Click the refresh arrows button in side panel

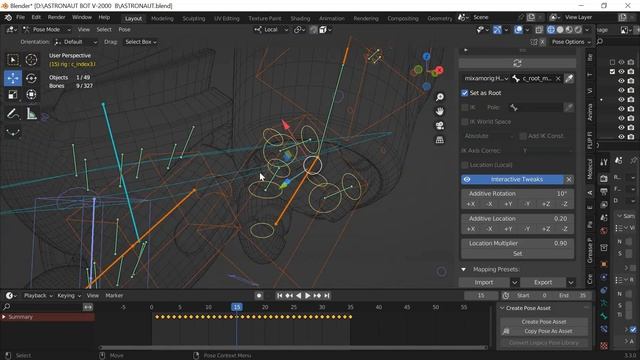517,63
